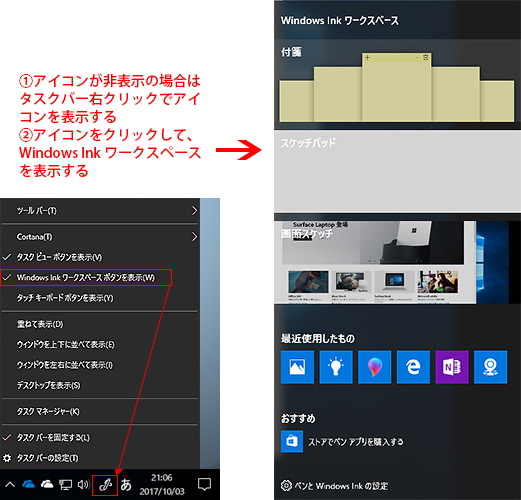Select デスクトップを表示(S) menu item
Image resolution: width=521 pixels, height=500 pixels.
click(100, 385)
